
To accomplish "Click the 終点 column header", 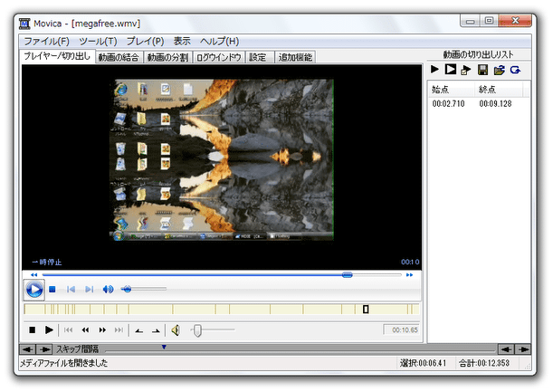I will [x=499, y=90].
